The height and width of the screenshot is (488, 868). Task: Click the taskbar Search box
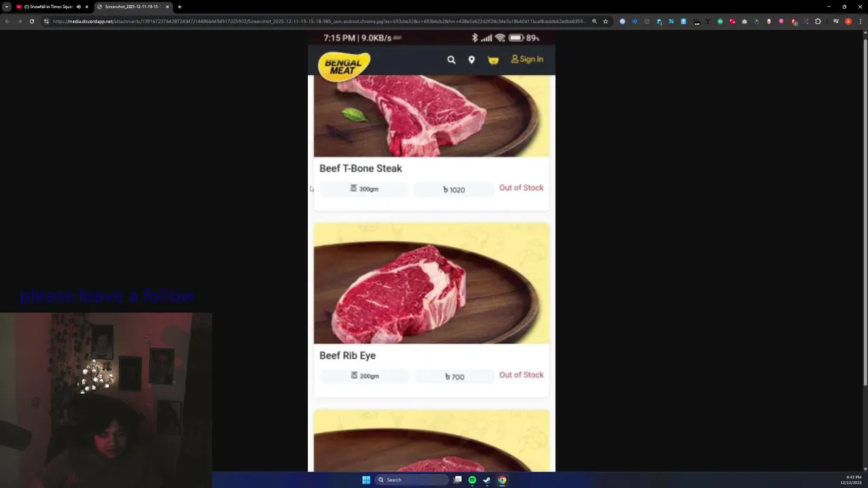click(x=412, y=480)
